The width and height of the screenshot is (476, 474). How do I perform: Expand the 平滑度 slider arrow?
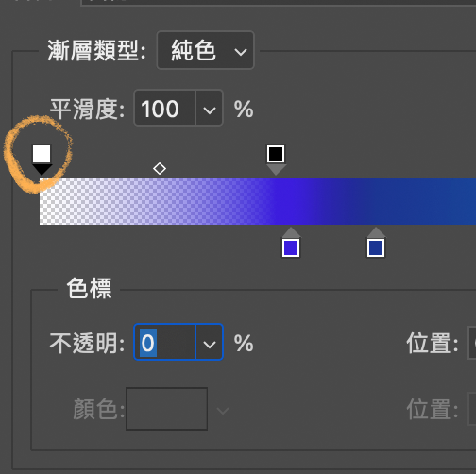(210, 108)
